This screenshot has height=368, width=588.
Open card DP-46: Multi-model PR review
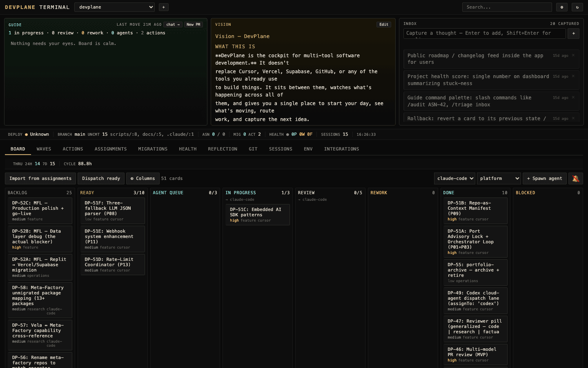pos(475,354)
